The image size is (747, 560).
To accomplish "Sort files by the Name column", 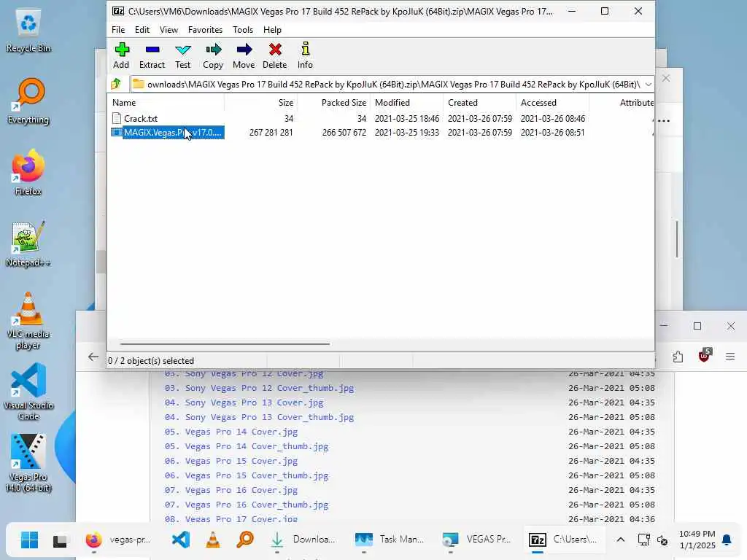I will pyautogui.click(x=167, y=102).
